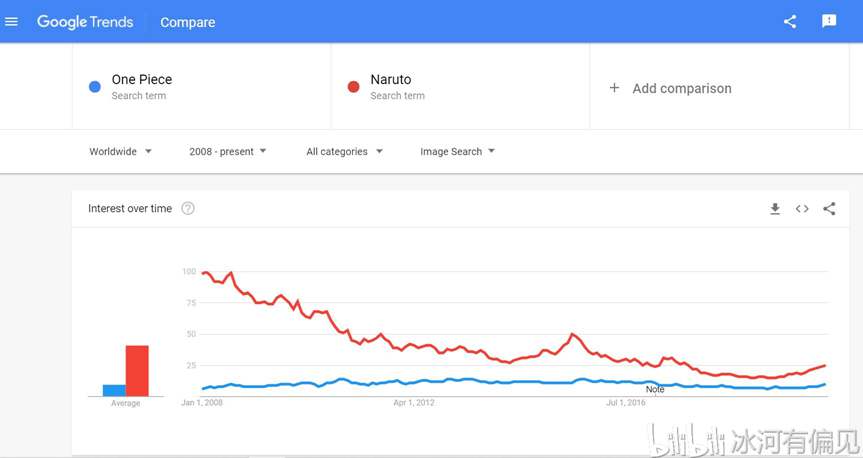Viewport: 863px width, 458px height.
Task: Open the hamburger navigation menu
Action: click(12, 21)
